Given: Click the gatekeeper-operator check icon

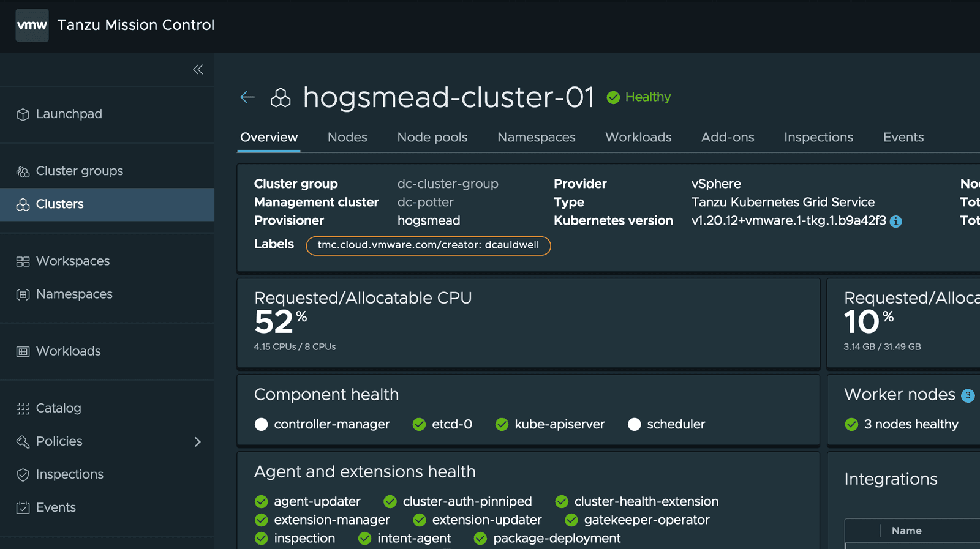Looking at the screenshot, I should [571, 520].
